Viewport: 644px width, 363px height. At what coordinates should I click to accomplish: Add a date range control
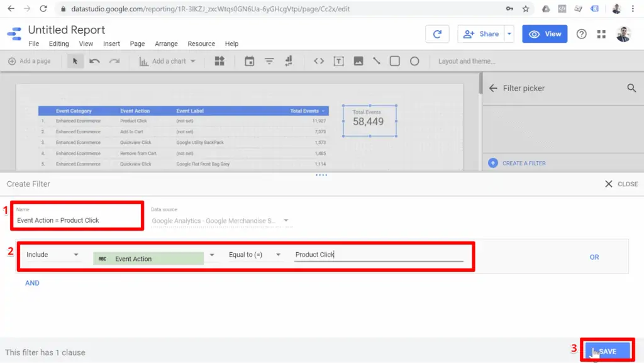point(250,61)
